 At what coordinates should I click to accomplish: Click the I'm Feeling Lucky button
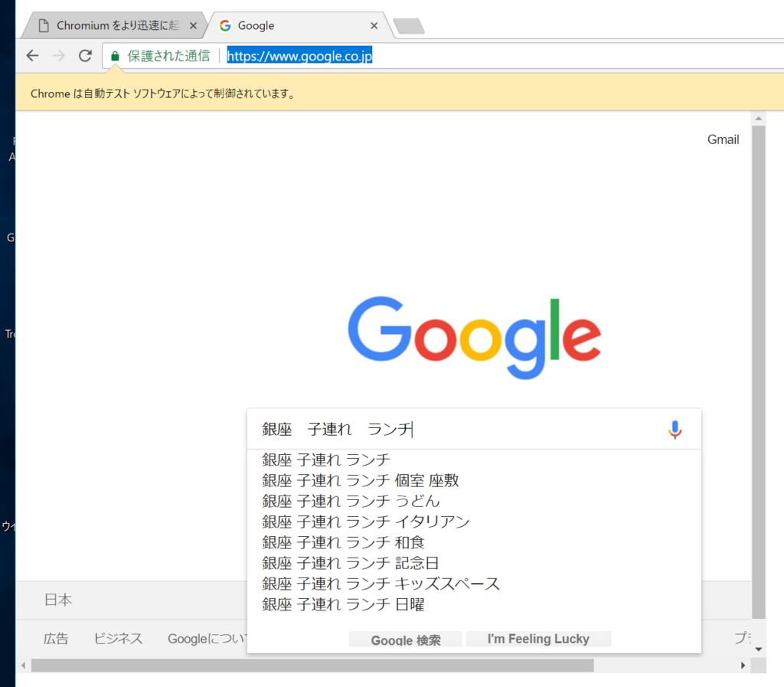tap(538, 639)
